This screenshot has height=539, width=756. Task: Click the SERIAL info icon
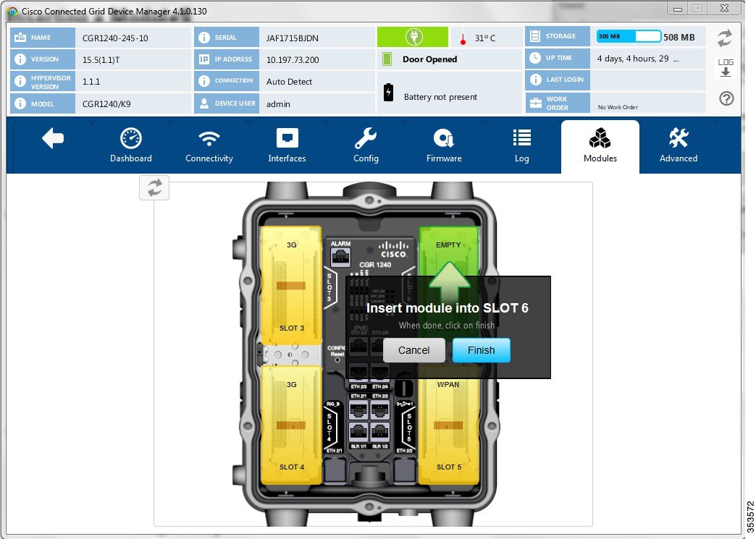[x=204, y=37]
